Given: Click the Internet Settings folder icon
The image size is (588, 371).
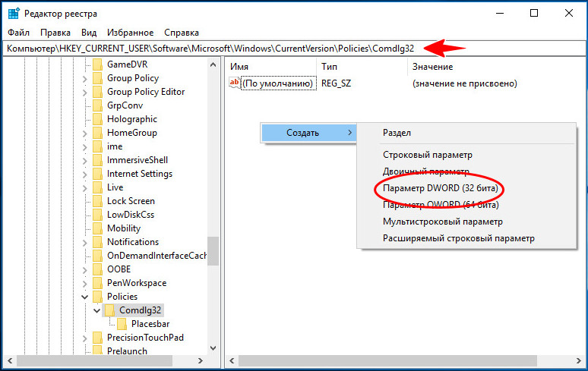Looking at the screenshot, I should [x=97, y=174].
